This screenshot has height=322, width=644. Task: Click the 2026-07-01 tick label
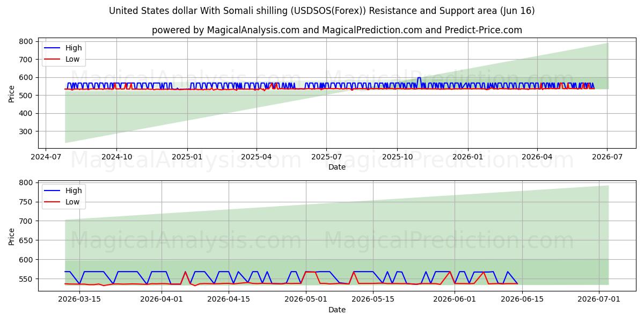click(600, 300)
